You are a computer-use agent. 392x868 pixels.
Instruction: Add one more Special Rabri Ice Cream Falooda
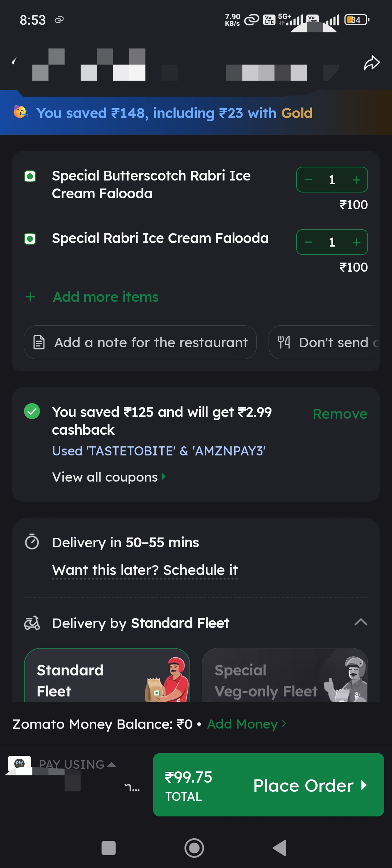point(356,242)
